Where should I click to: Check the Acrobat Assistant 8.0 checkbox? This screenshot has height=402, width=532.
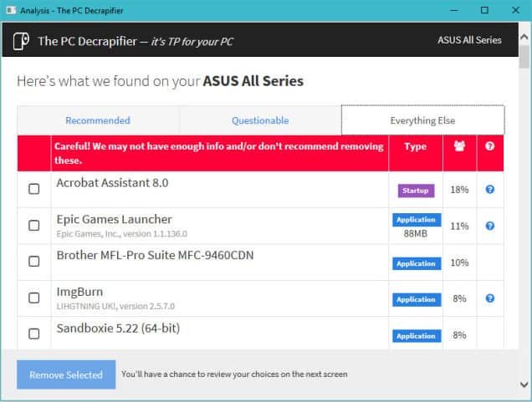coord(34,189)
